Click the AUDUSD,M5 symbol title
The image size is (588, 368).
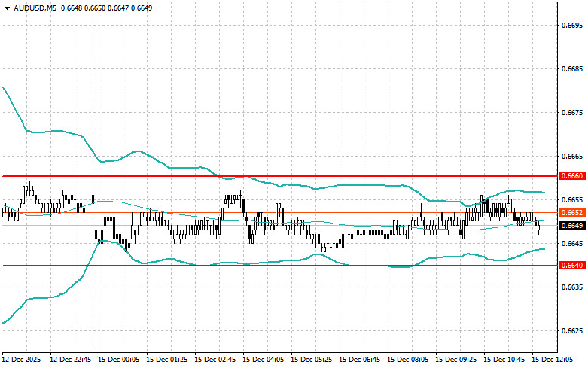tap(35, 8)
